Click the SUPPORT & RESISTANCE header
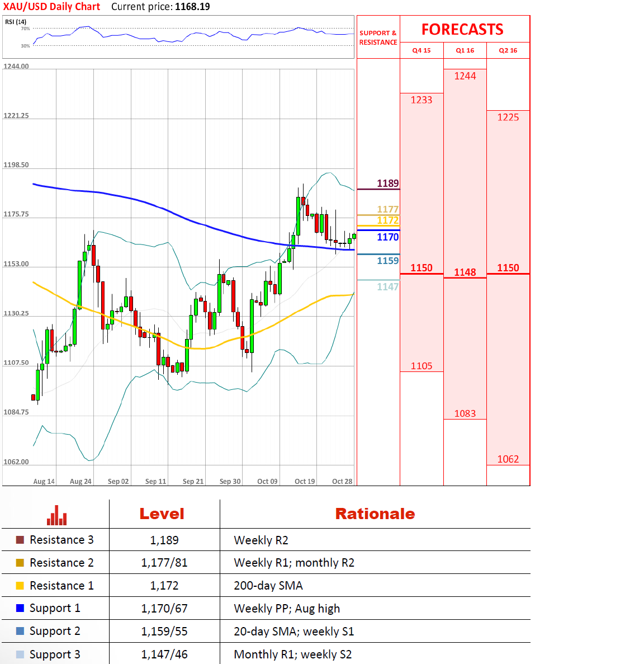 click(378, 37)
